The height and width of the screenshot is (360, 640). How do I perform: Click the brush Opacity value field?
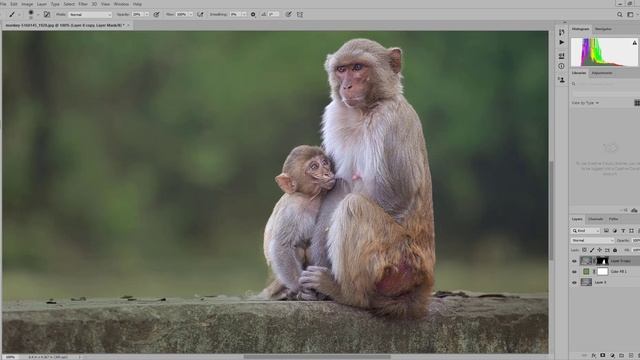[137, 14]
